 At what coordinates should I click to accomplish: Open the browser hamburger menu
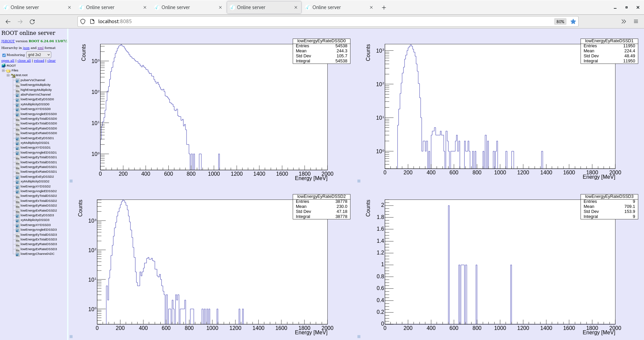(636, 21)
